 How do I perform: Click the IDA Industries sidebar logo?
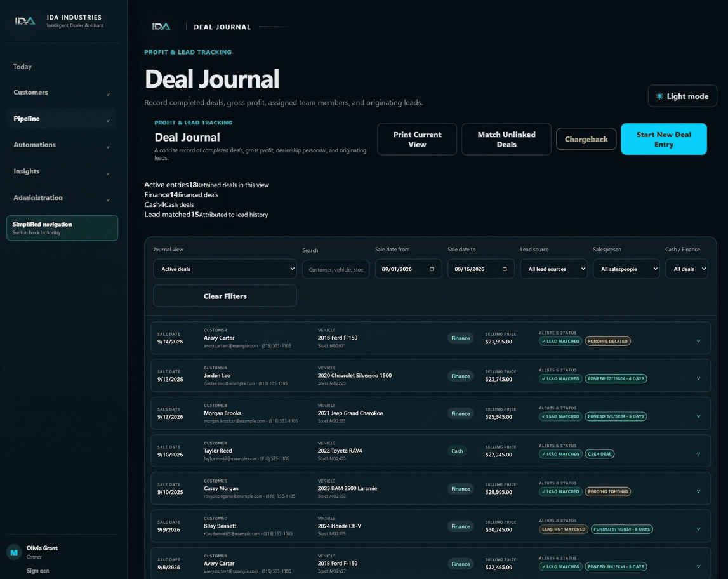pyautogui.click(x=25, y=21)
